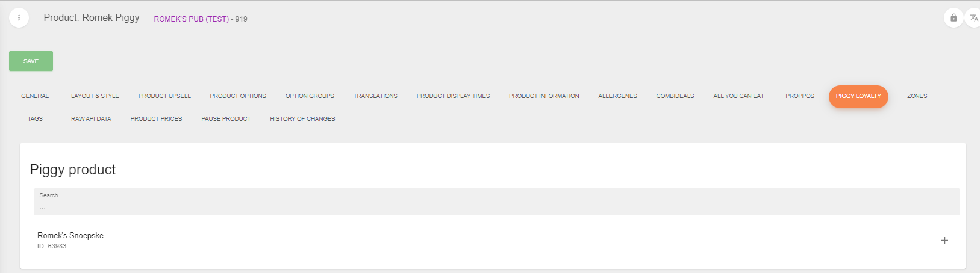980x273 pixels.
Task: Click the lock icon
Action: click(953, 17)
